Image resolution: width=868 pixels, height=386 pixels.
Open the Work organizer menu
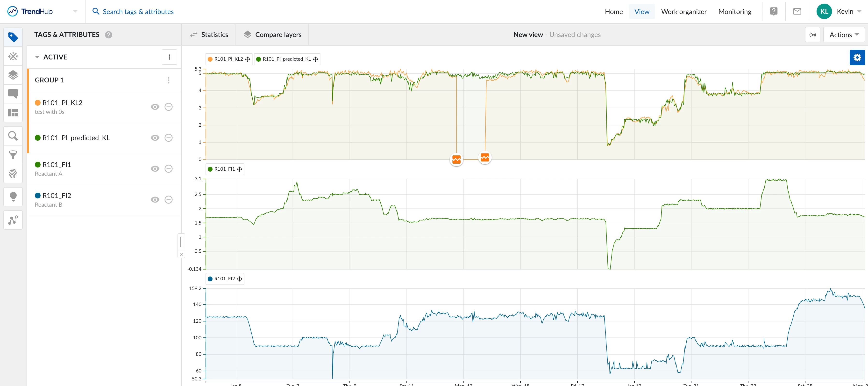683,11
